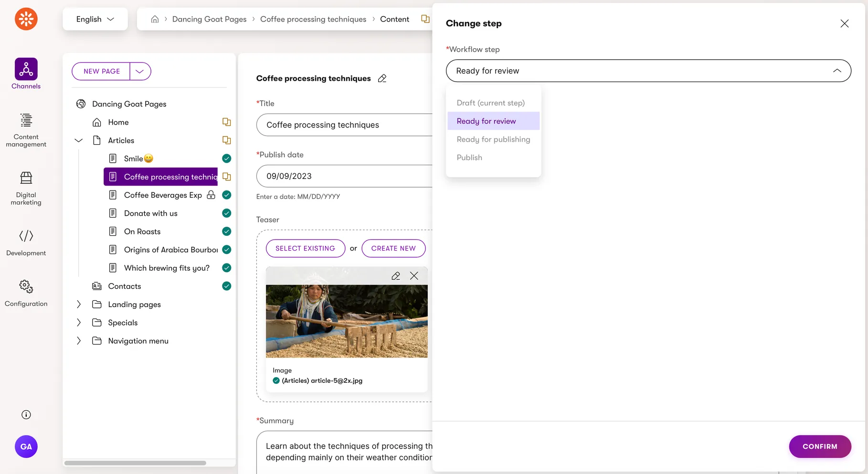Click the (Articles) article-5@2x.jpg filename

[322, 380]
